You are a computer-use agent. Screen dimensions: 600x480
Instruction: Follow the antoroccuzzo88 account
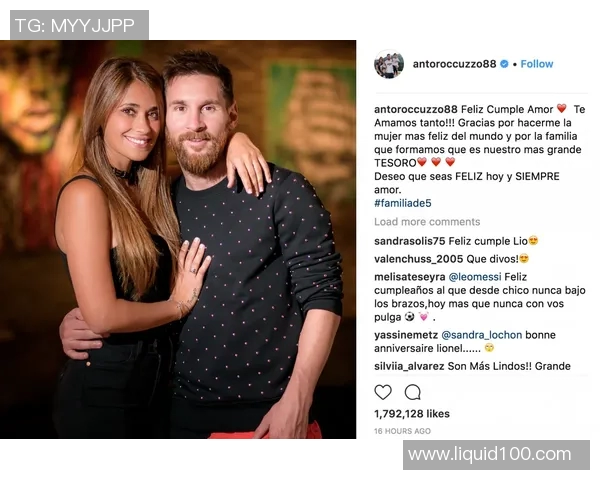click(536, 64)
